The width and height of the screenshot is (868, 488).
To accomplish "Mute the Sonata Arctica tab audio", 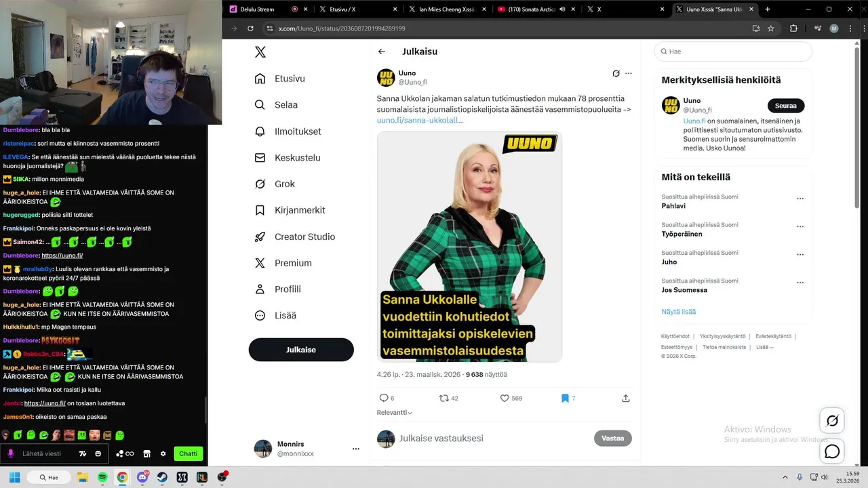I will (562, 9).
